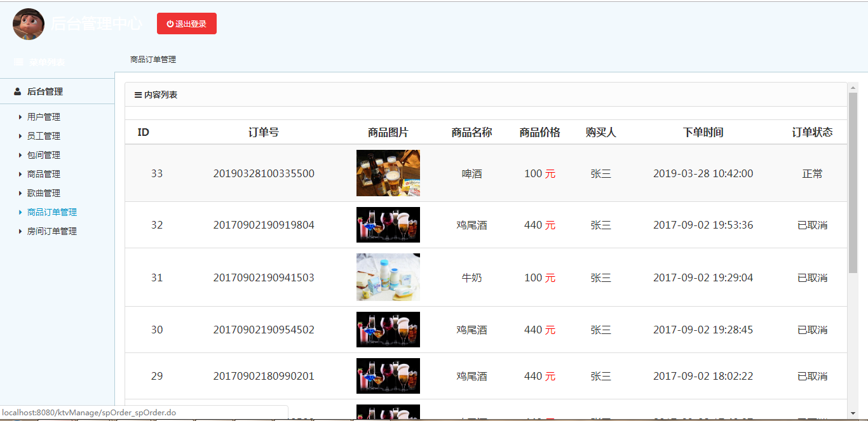Open 商品订单管理 in the sidebar
This screenshot has height=421, width=868.
coord(52,212)
